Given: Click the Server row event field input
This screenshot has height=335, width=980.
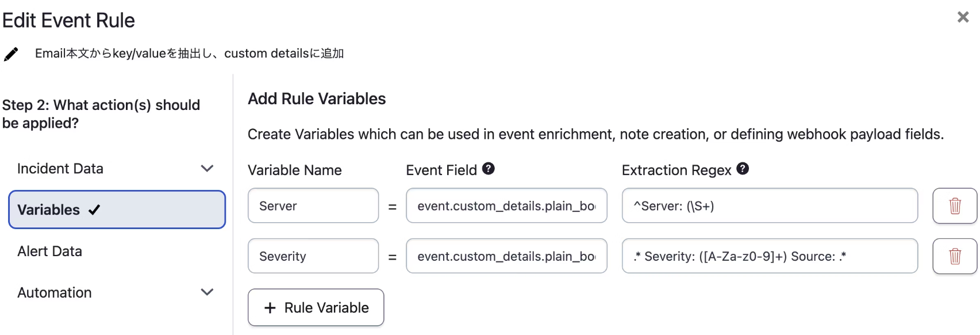Looking at the screenshot, I should point(506,205).
